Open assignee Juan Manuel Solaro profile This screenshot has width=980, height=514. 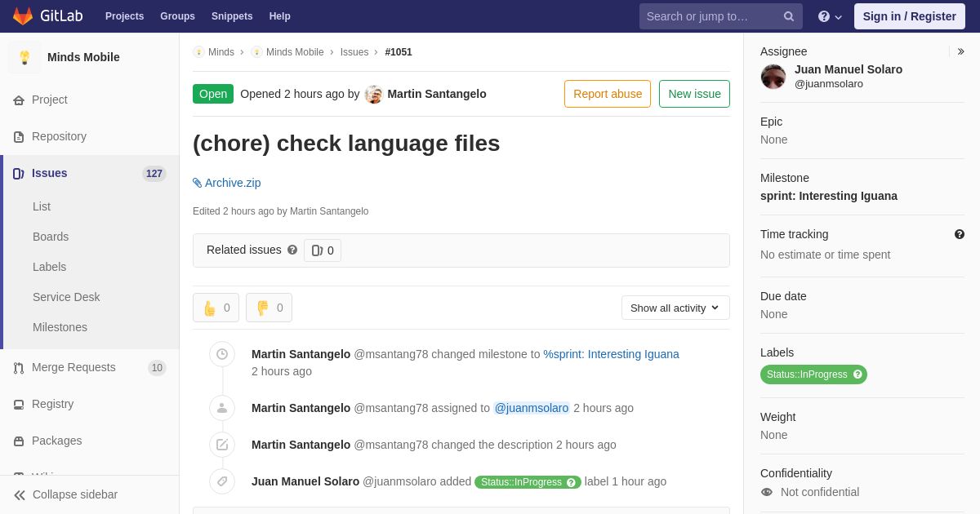tap(849, 69)
